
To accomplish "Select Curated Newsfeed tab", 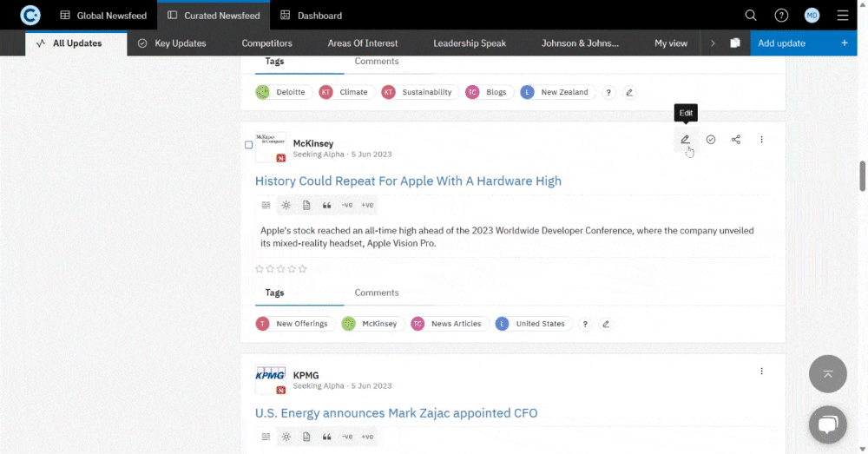I will 214,16.
